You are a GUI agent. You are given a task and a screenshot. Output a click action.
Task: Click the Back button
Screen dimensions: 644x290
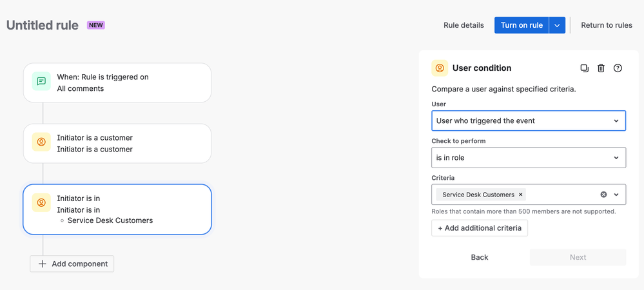[480, 257]
